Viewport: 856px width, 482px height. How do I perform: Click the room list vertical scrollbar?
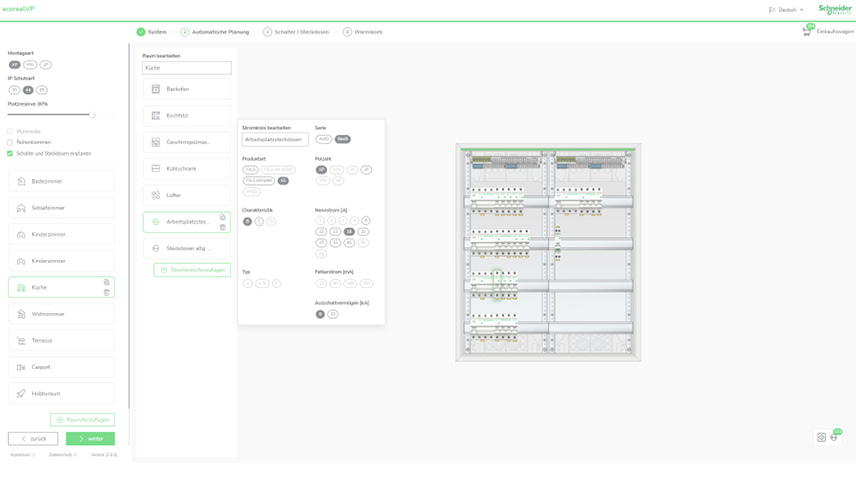coord(129,227)
